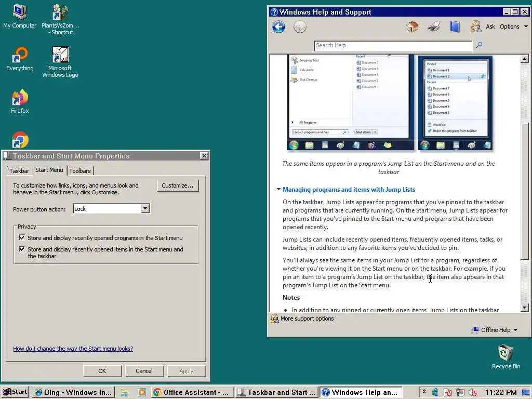
Task: Click the More support options icon
Action: click(274, 318)
